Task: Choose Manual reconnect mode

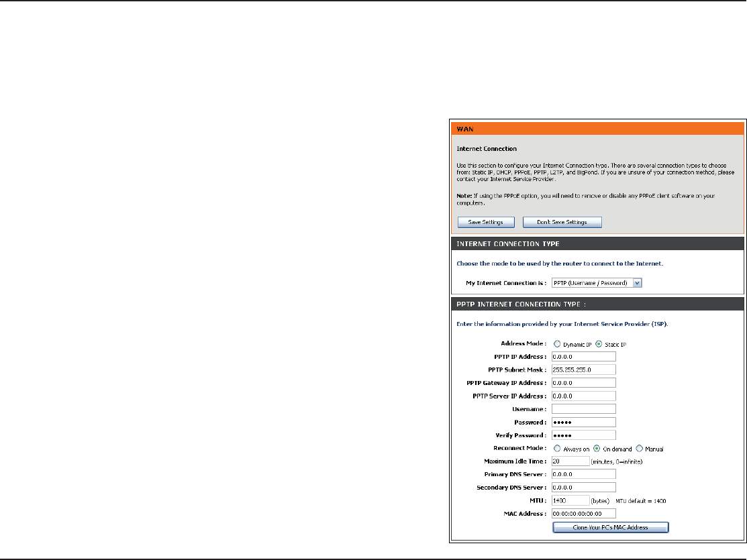Action: coord(640,449)
